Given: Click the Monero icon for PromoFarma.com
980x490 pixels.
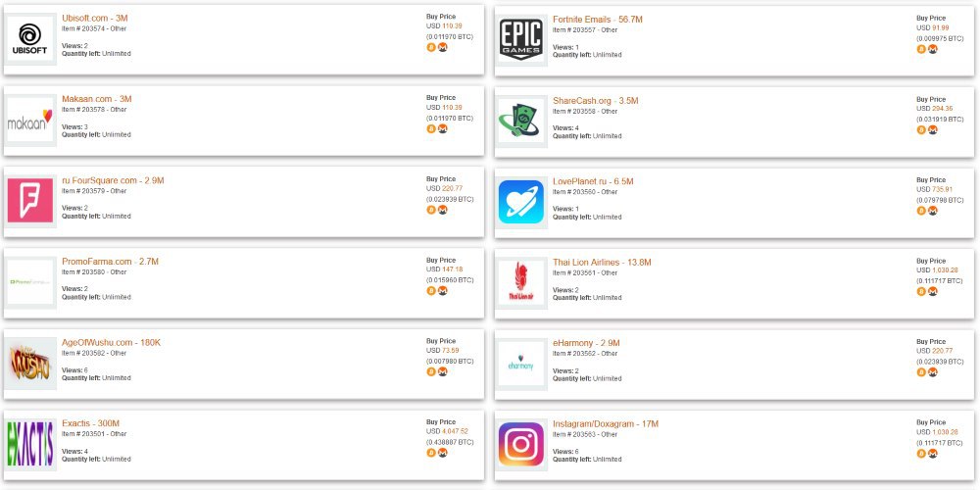Looking at the screenshot, I should coord(443,291).
